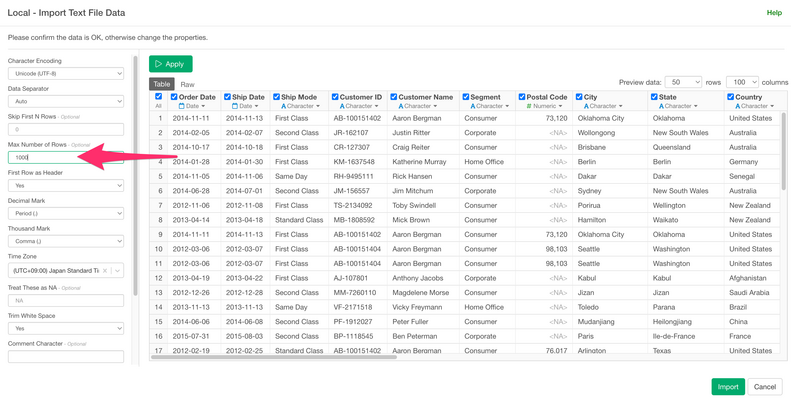Click the Character type icon under Segment
Viewport: 791px width, 400px height.
[x=473, y=106]
